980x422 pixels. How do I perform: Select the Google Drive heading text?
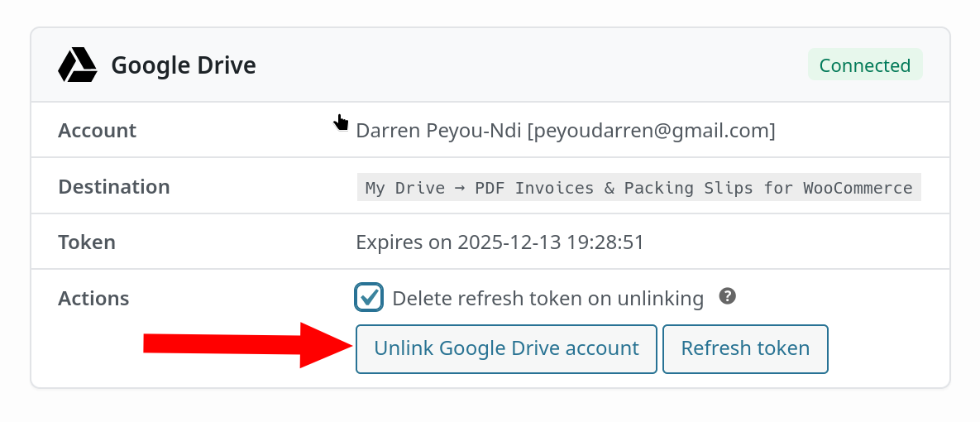(x=184, y=65)
